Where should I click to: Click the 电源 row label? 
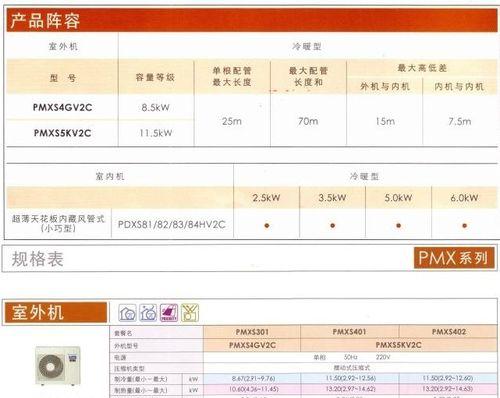pos(120,357)
